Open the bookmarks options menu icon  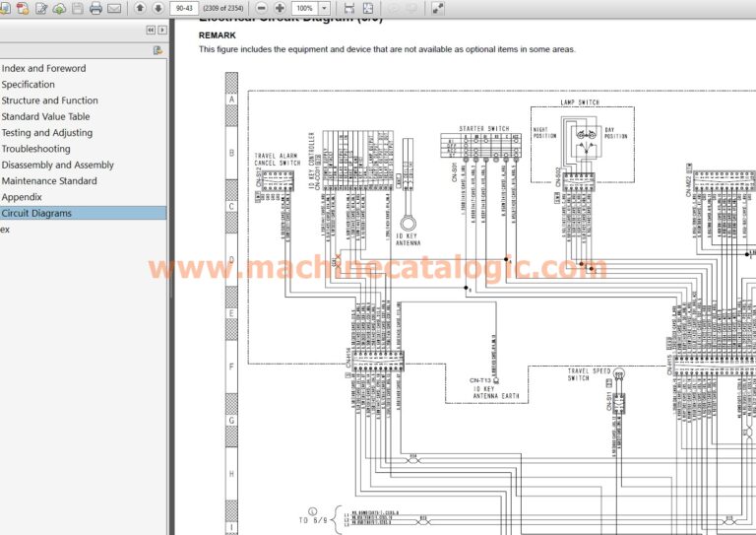tap(157, 50)
